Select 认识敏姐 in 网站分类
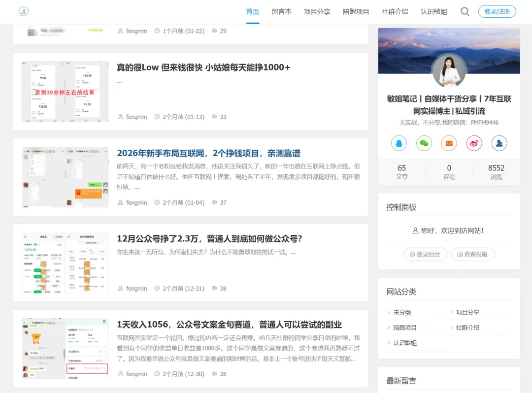Viewport: 532px width, 393px height. point(405,343)
